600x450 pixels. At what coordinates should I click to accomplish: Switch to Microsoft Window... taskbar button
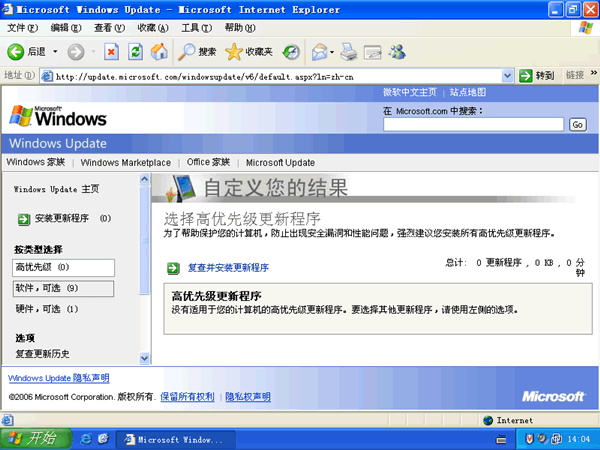pos(176,440)
